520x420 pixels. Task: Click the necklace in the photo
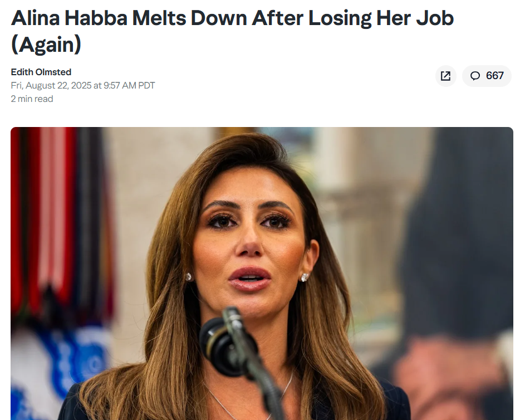[249, 398]
